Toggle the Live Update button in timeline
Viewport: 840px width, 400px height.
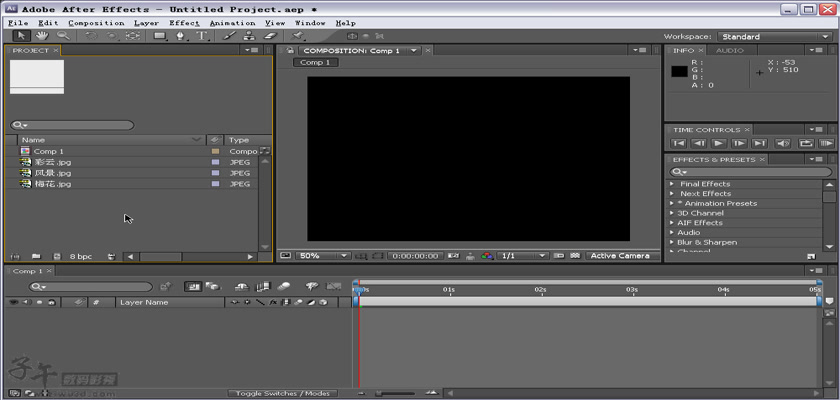pos(193,286)
